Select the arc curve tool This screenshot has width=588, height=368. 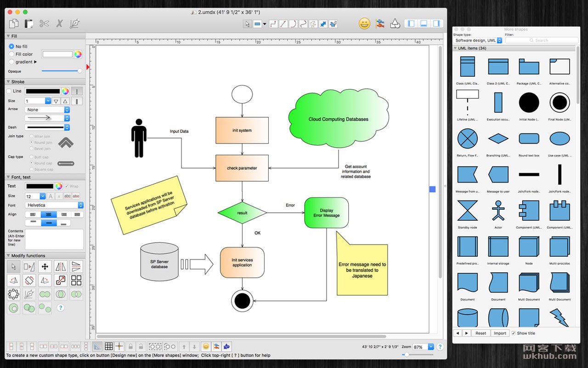(293, 24)
